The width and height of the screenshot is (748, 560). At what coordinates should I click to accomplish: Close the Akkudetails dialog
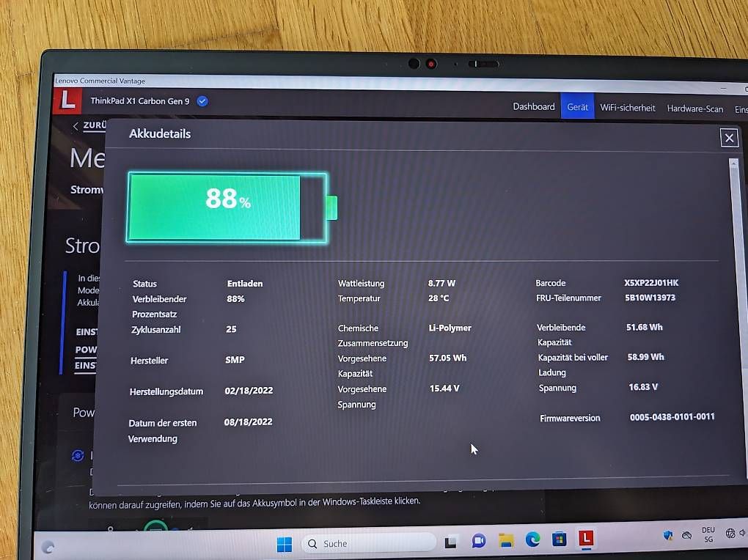(729, 138)
